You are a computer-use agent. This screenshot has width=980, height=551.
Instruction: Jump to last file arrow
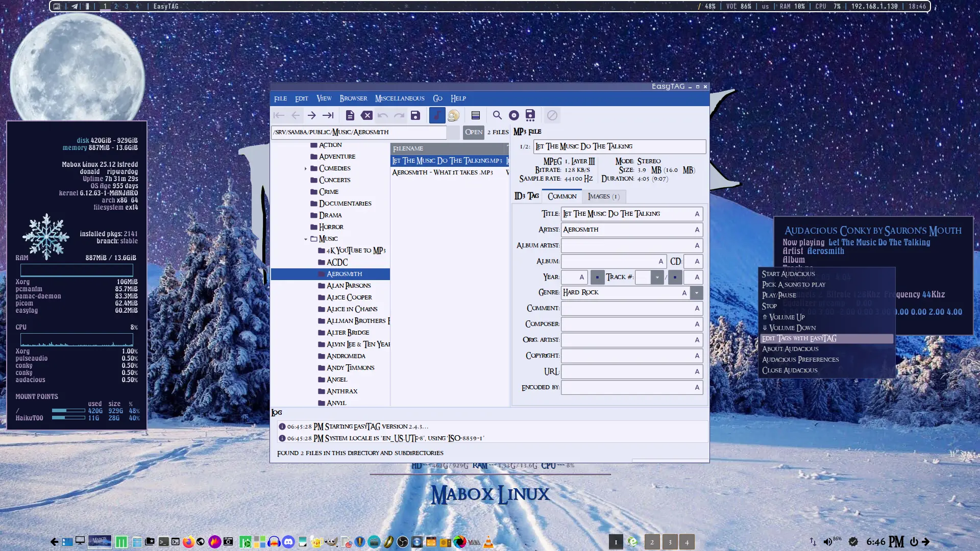coord(328,115)
